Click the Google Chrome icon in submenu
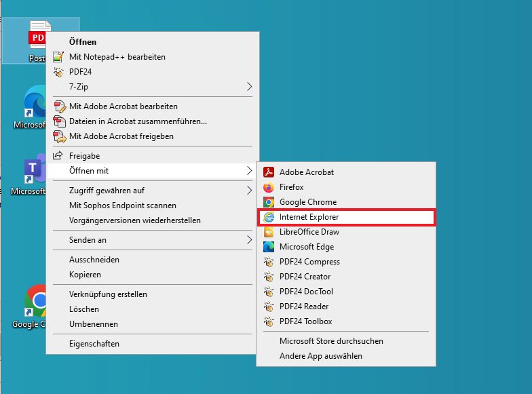Viewport: 532px width, 394px height. [x=269, y=202]
